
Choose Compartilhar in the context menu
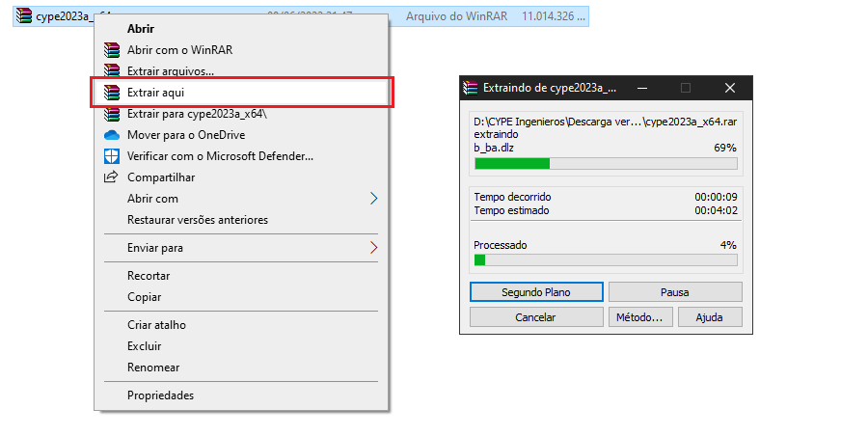(x=161, y=177)
